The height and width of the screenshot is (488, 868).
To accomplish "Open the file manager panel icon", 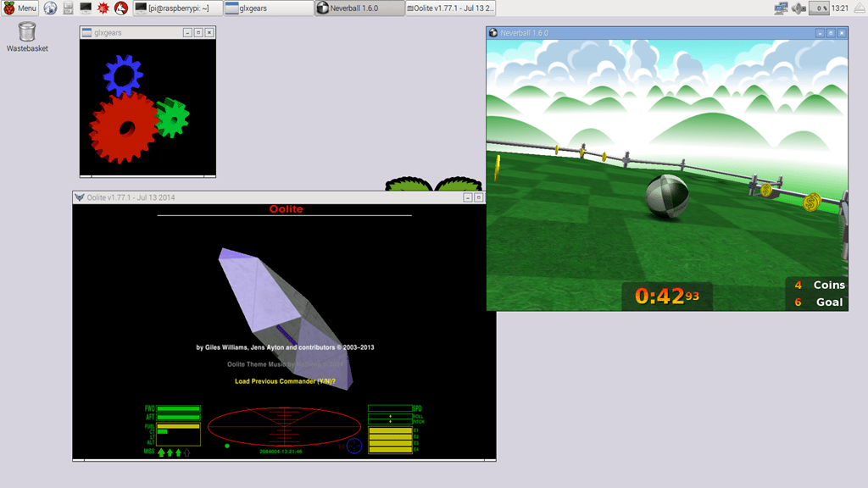I will 68,8.
